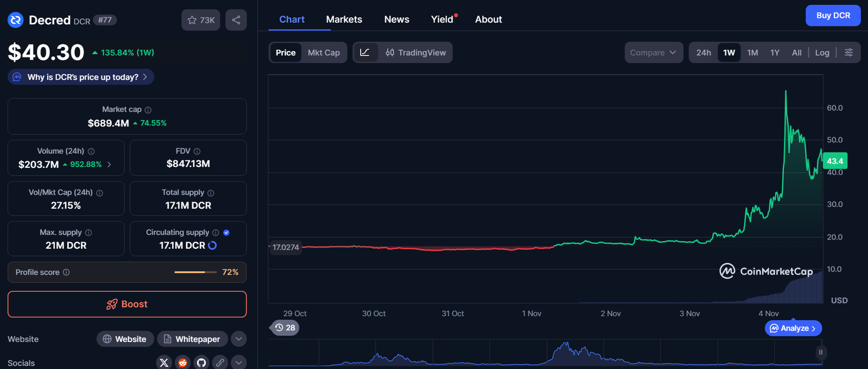Click the share icon button
This screenshot has height=369, width=868.
pos(236,20)
